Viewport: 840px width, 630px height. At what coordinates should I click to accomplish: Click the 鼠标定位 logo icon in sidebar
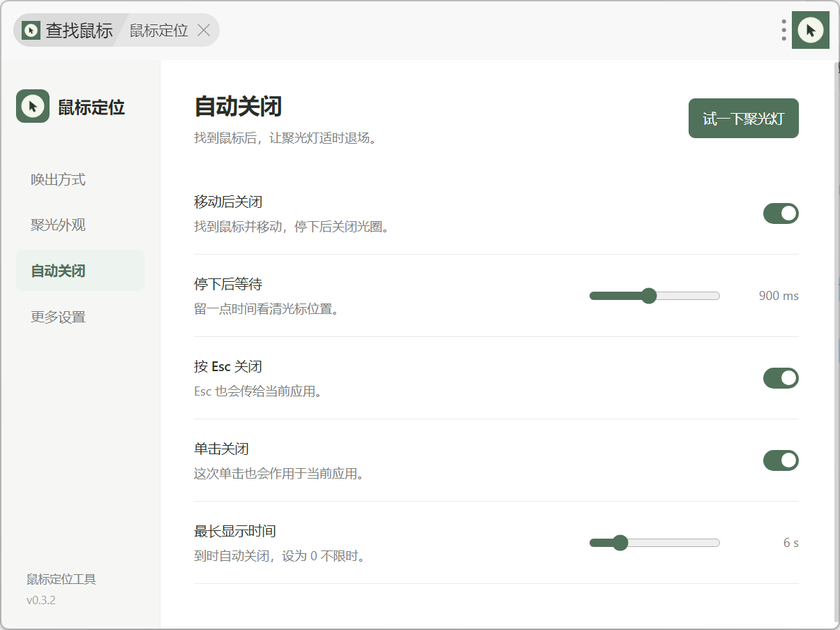(x=33, y=106)
